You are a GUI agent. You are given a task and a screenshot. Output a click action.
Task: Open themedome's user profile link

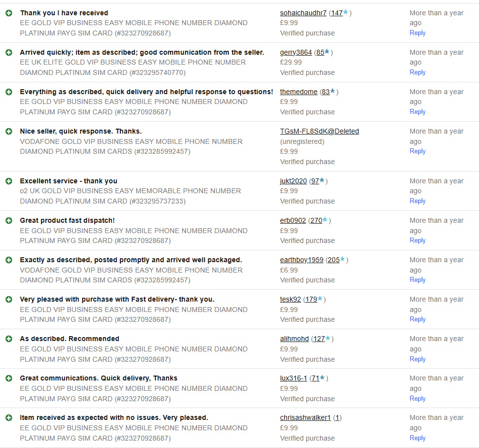point(298,92)
